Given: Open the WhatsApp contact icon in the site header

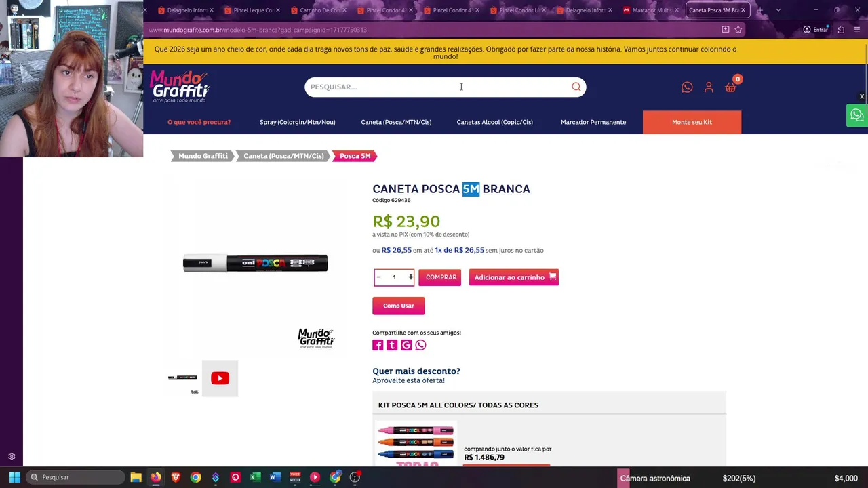Looking at the screenshot, I should point(687,87).
